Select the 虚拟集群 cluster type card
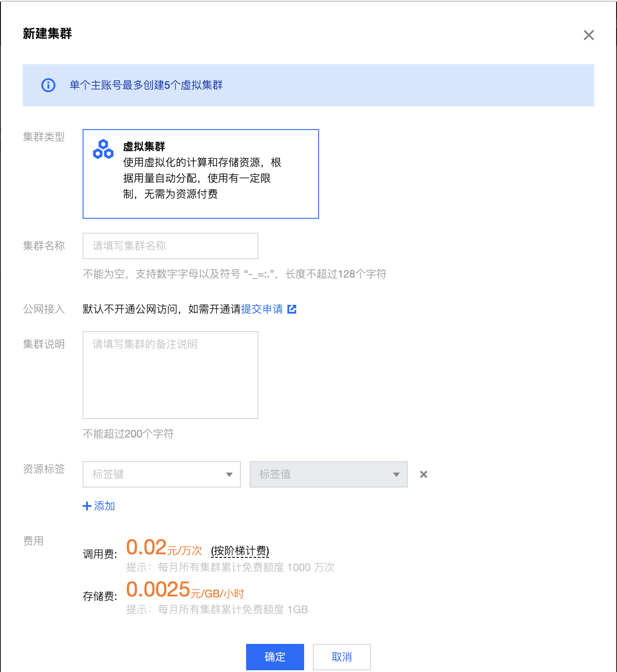The image size is (617, 672). pyautogui.click(x=200, y=173)
